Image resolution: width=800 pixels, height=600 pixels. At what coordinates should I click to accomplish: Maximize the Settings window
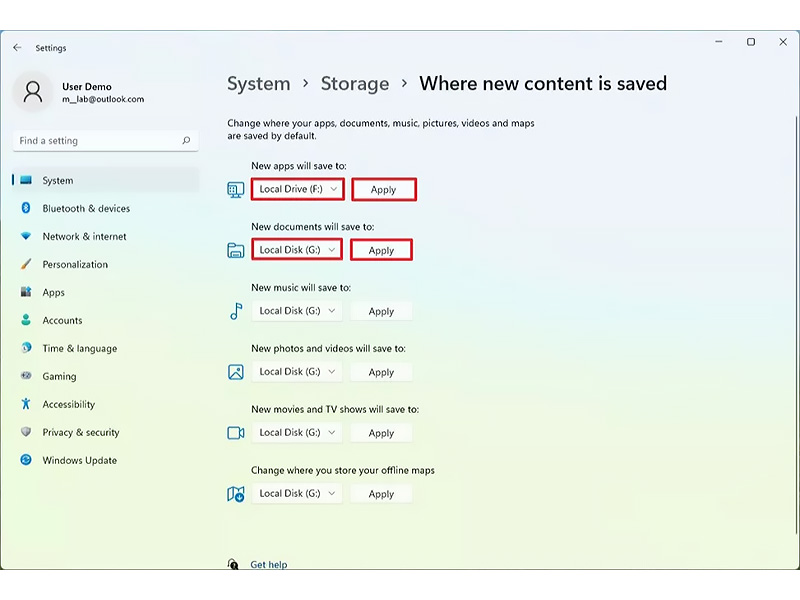pyautogui.click(x=751, y=42)
